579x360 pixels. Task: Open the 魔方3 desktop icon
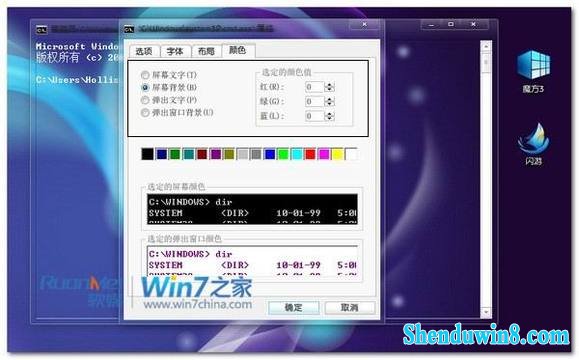coord(533,71)
